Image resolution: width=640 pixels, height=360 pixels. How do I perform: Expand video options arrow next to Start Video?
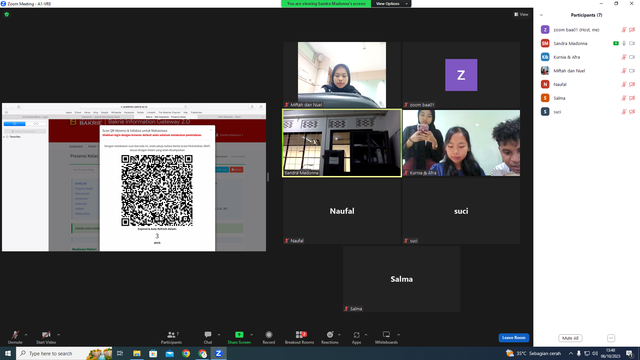pyautogui.click(x=58, y=335)
